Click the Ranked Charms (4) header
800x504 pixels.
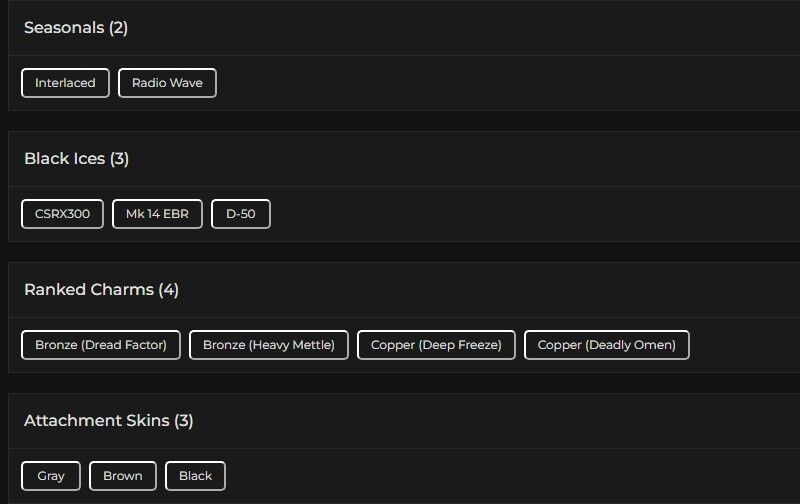click(x=101, y=290)
